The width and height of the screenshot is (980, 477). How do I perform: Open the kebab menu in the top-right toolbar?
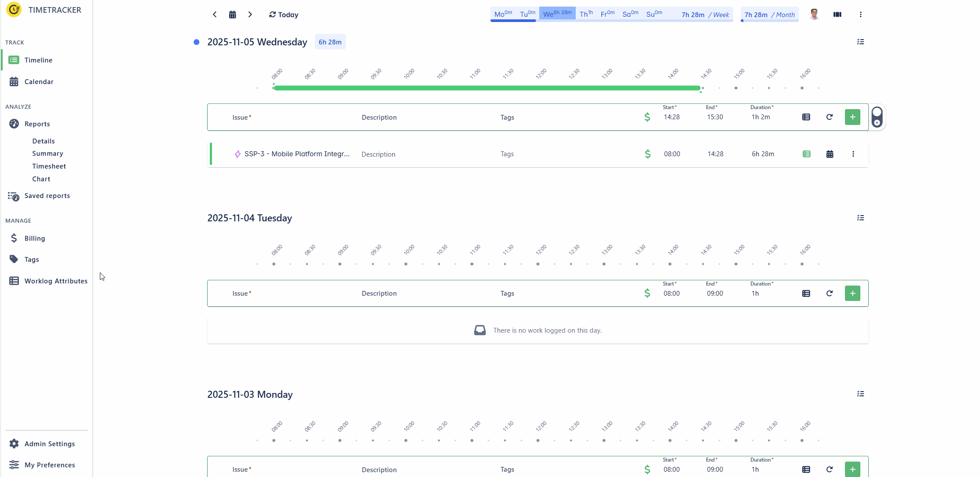[x=861, y=14]
